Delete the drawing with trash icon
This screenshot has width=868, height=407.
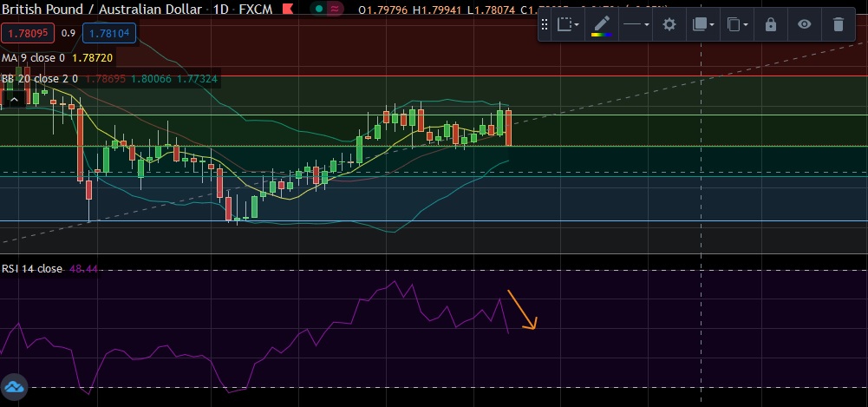(838, 24)
